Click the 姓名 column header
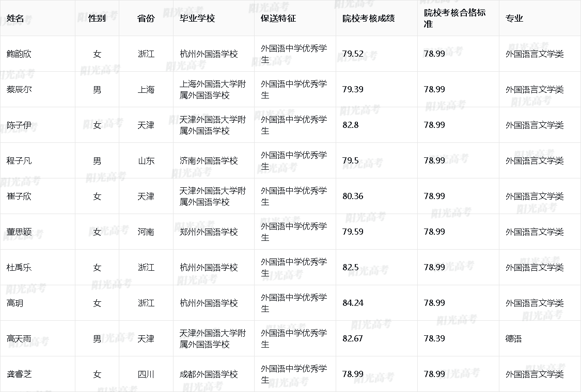 [15, 19]
